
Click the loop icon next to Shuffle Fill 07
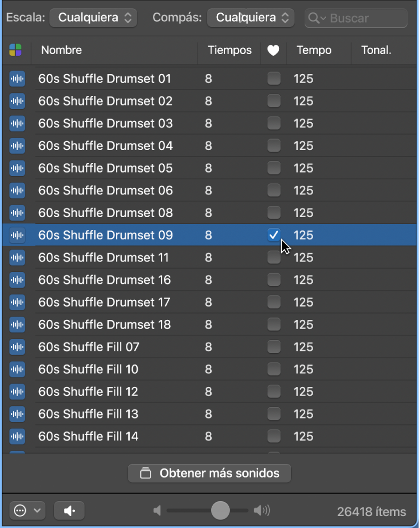[x=17, y=347]
